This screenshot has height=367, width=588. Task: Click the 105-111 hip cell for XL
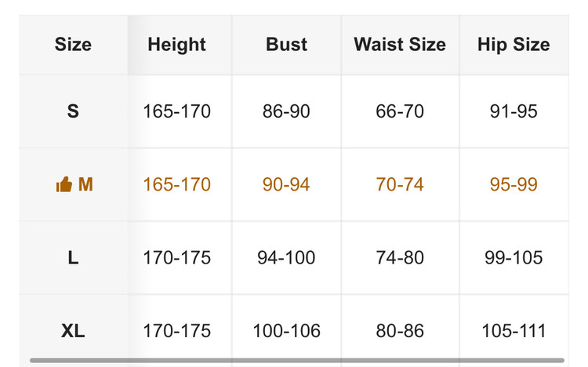tap(514, 331)
